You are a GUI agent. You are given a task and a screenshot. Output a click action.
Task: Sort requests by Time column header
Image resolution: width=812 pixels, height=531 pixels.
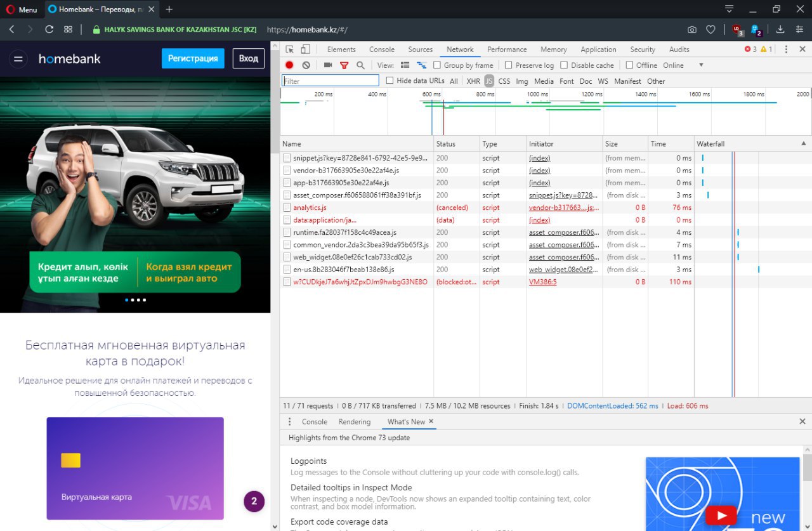[671, 144]
